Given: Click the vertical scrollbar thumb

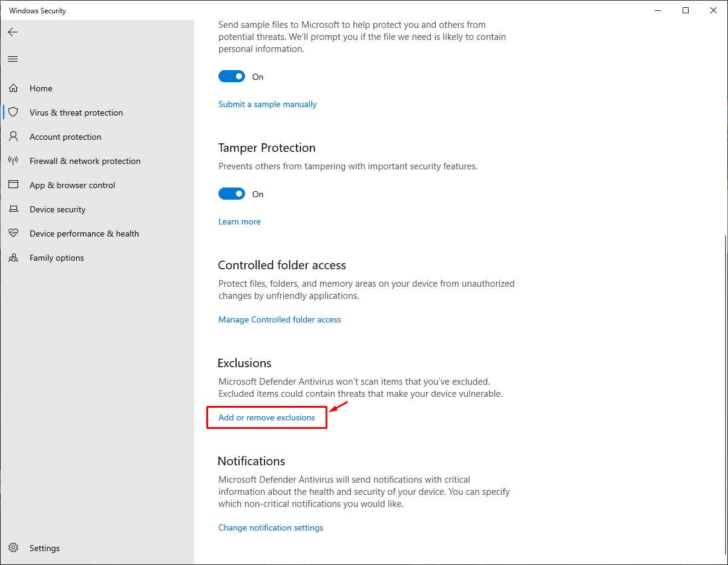Looking at the screenshot, I should (724, 393).
